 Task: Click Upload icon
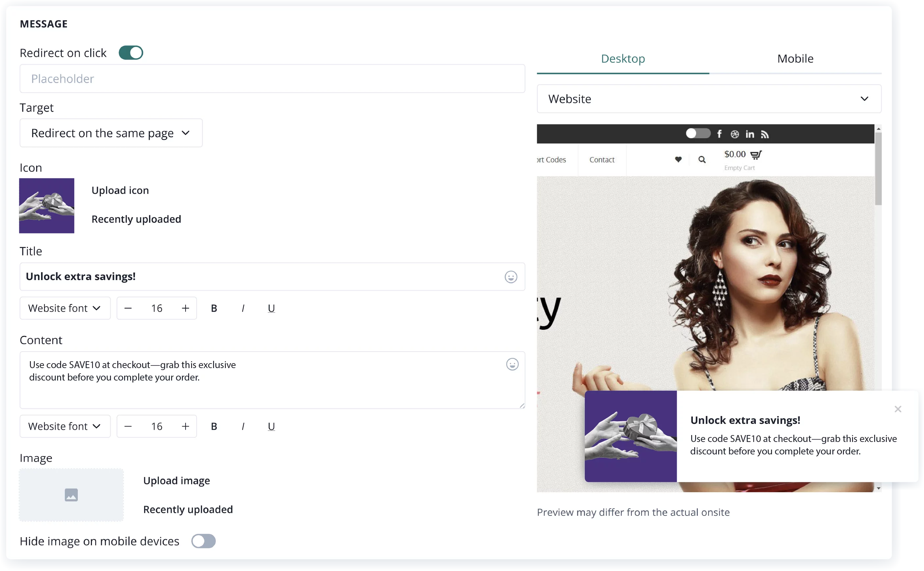(120, 190)
